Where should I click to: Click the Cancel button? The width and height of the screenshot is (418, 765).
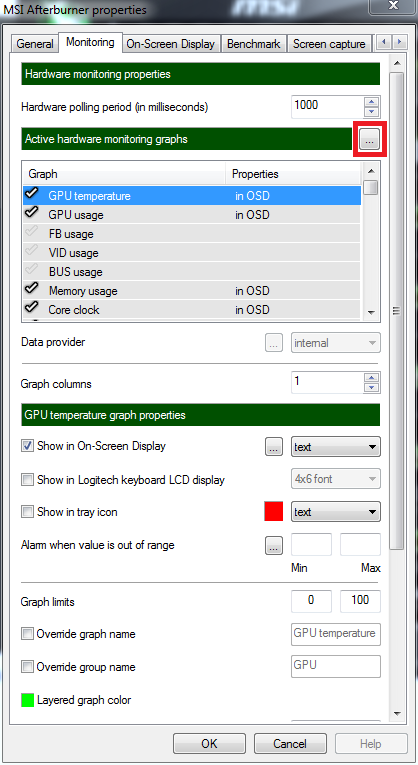pyautogui.click(x=290, y=744)
